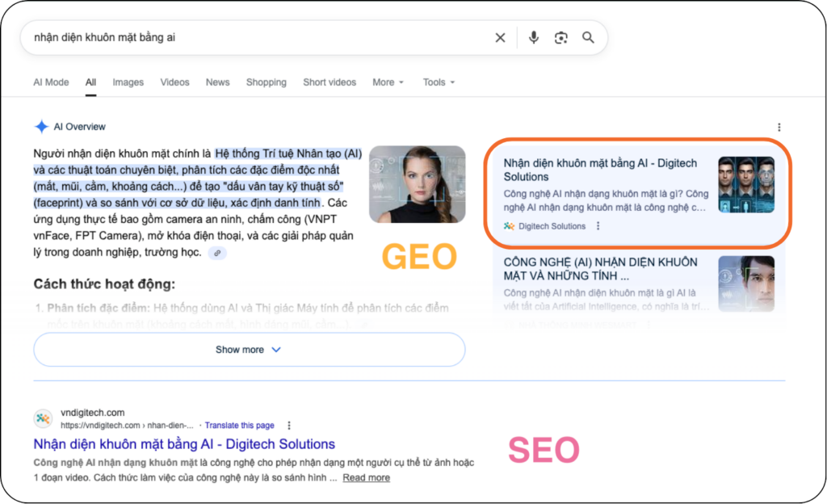
Task: Click the Translate this page link
Action: 239,425
